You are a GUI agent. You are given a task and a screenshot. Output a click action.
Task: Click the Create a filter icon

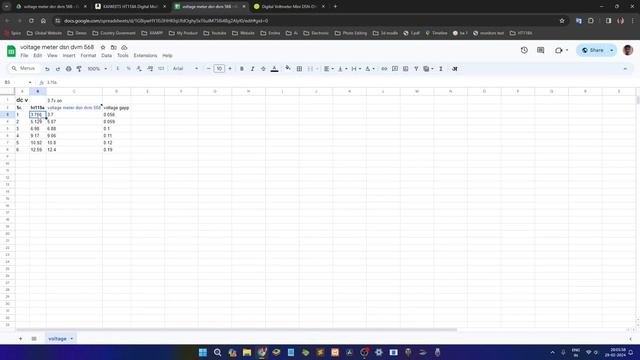click(416, 69)
